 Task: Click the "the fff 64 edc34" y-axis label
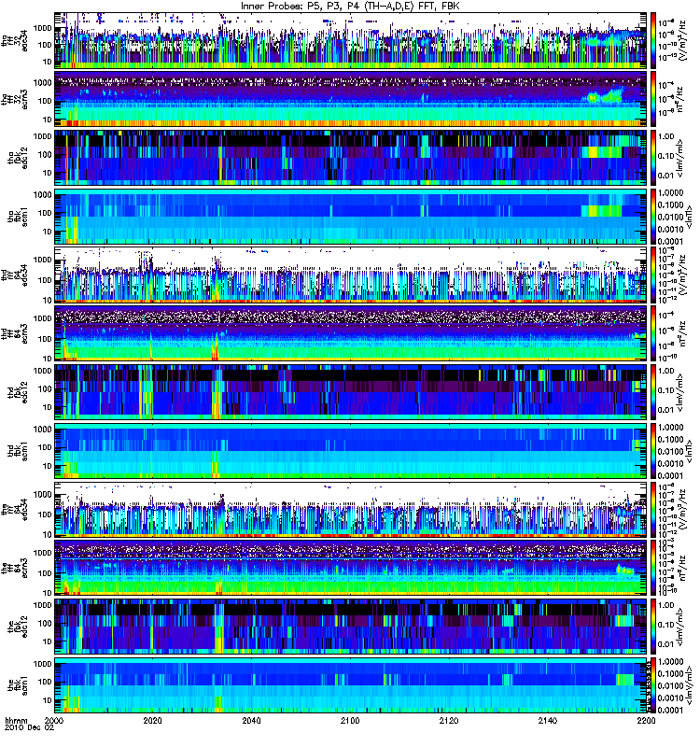click(14, 509)
